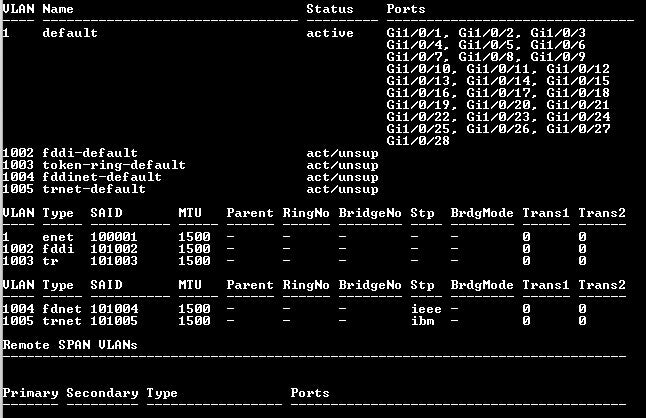Screen dimensions: 646x418
Task: Click SAID value 101005
Action: pos(114,321)
